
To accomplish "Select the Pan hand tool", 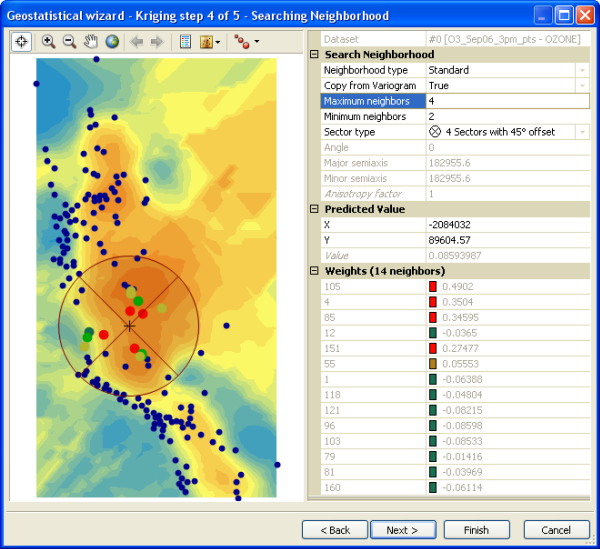I will (x=90, y=42).
